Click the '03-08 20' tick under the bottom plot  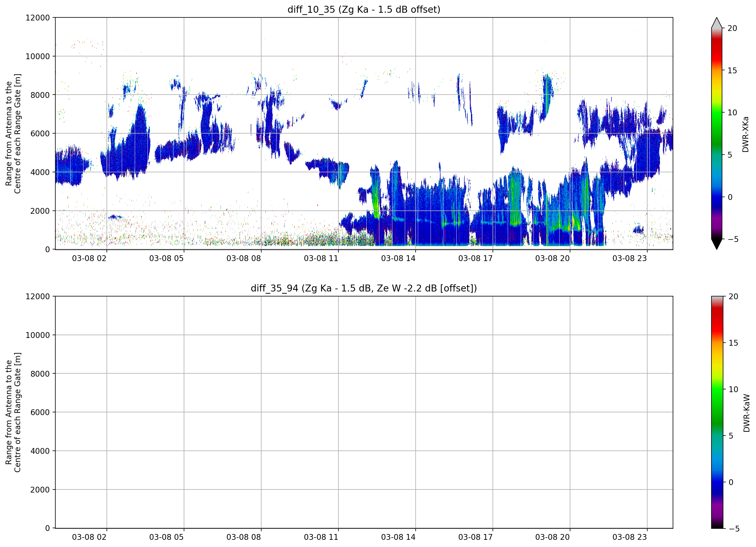(552, 537)
